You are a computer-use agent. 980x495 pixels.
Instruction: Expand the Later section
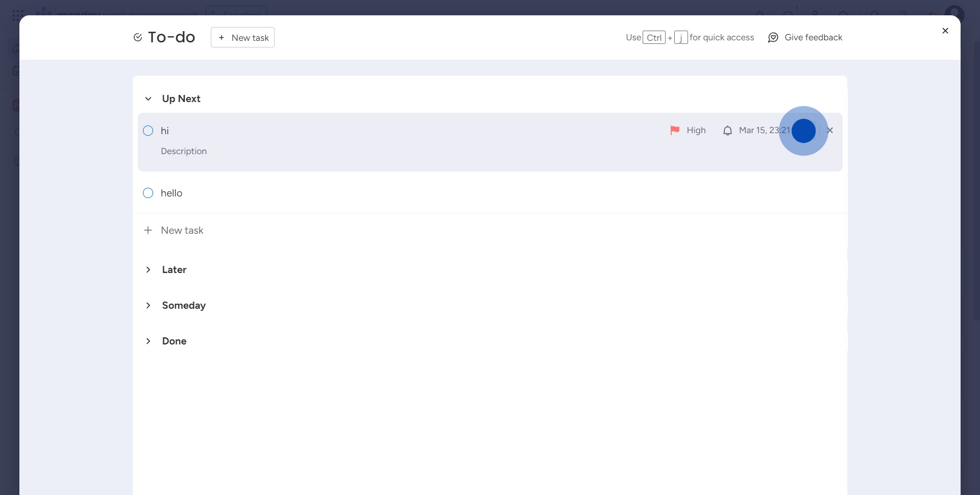(148, 270)
